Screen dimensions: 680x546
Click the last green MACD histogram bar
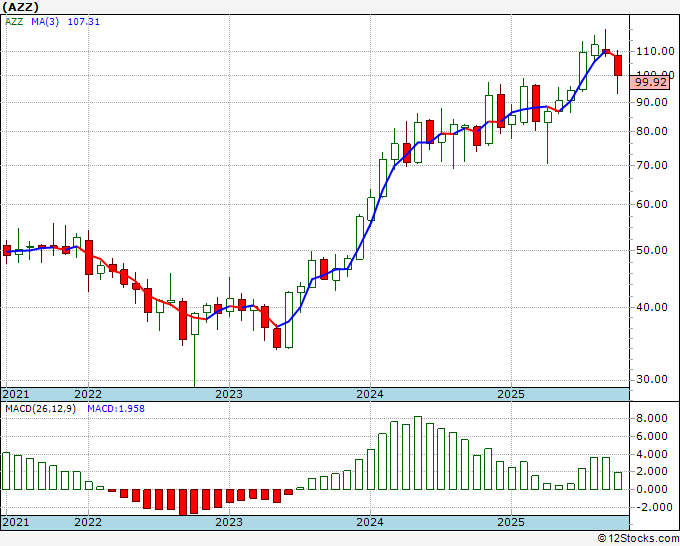(x=618, y=481)
